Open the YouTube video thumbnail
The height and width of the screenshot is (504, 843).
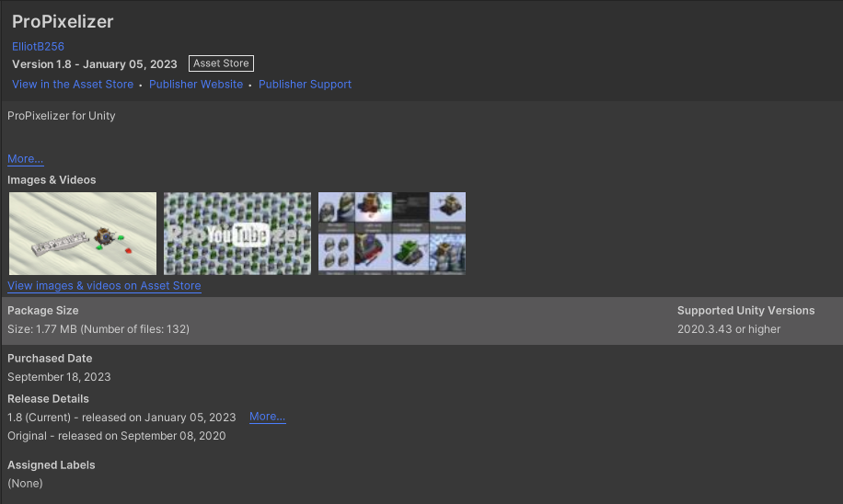point(237,234)
